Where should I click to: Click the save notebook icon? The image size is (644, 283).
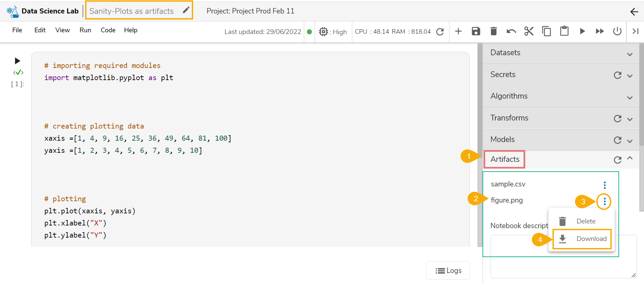coord(476,31)
